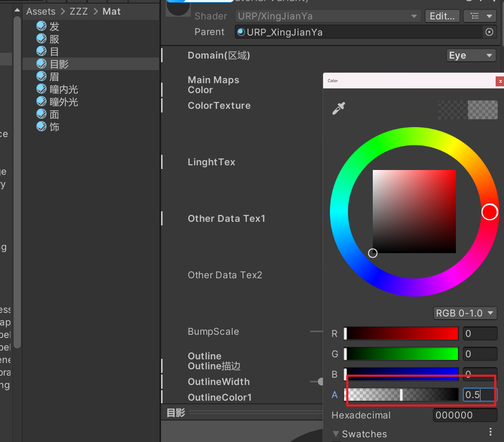The image size is (504, 442).
Task: Close the Color picker window
Action: click(500, 81)
